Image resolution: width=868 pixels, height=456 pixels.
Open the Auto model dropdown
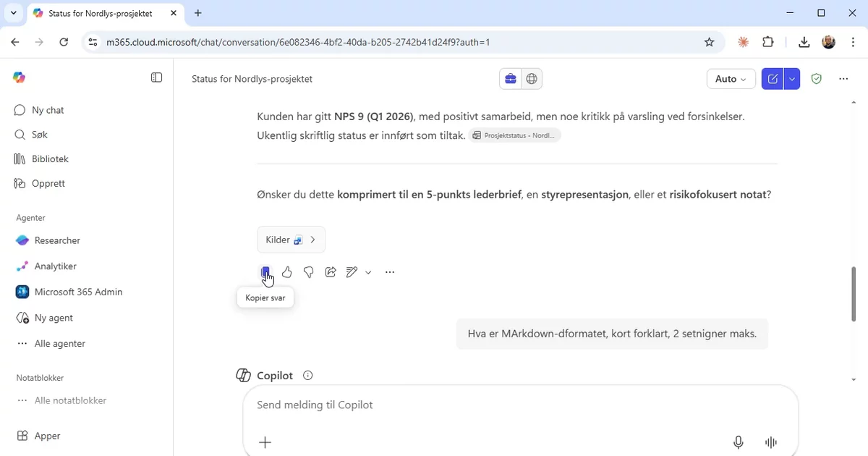(731, 79)
